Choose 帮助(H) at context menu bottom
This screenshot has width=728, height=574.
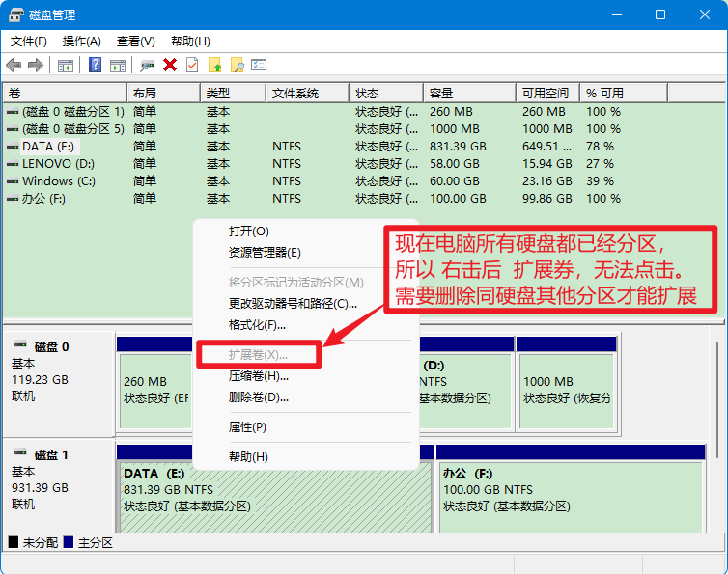306,457
